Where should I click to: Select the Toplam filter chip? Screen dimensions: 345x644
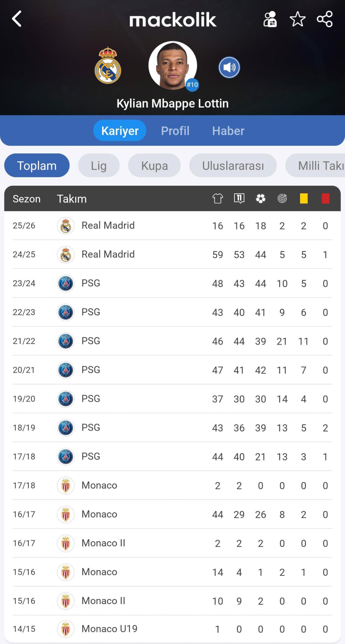(37, 166)
